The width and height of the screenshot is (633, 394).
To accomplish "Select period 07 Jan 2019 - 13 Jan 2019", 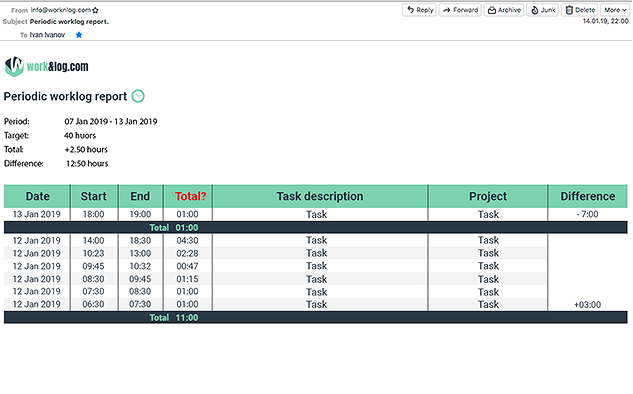I will pyautogui.click(x=111, y=122).
